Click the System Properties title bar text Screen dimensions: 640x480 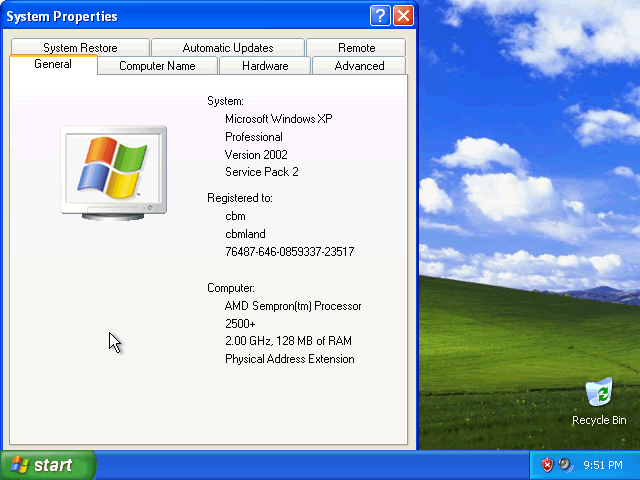[62, 16]
